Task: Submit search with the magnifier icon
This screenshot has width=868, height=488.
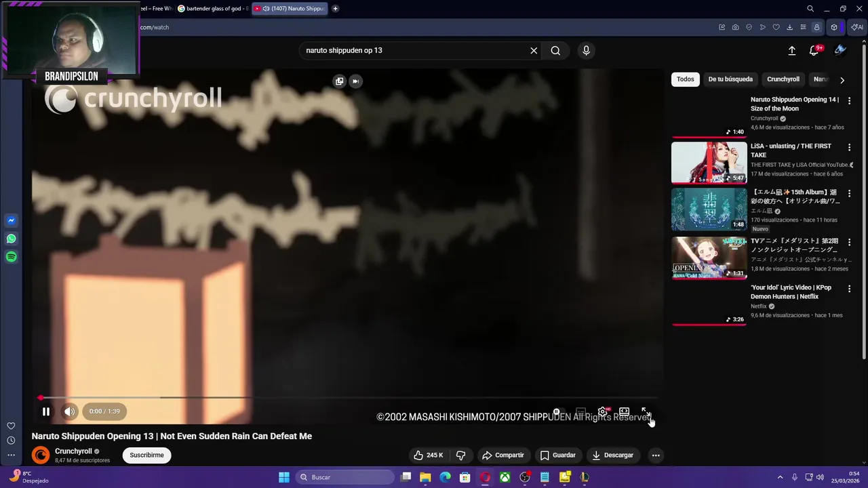Action: tap(555, 50)
